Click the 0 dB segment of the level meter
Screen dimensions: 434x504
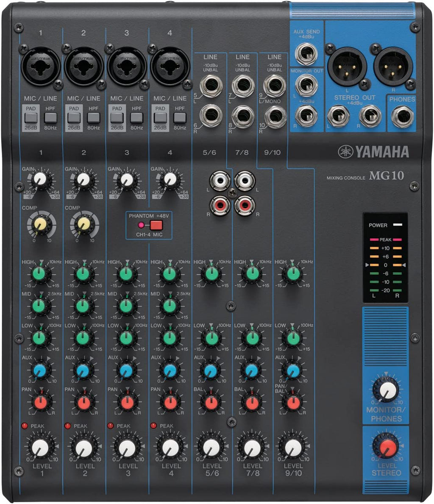click(385, 265)
